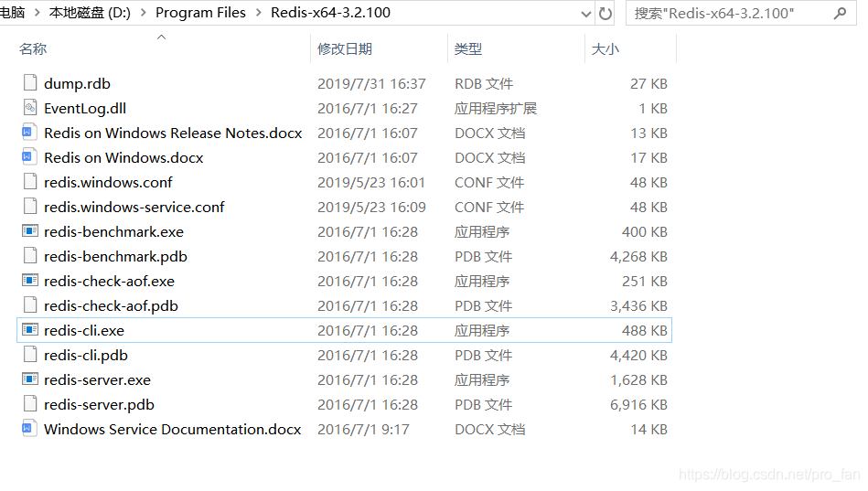Click the redis.windows-service.conf file icon
This screenshot has width=868, height=491.
[30, 207]
